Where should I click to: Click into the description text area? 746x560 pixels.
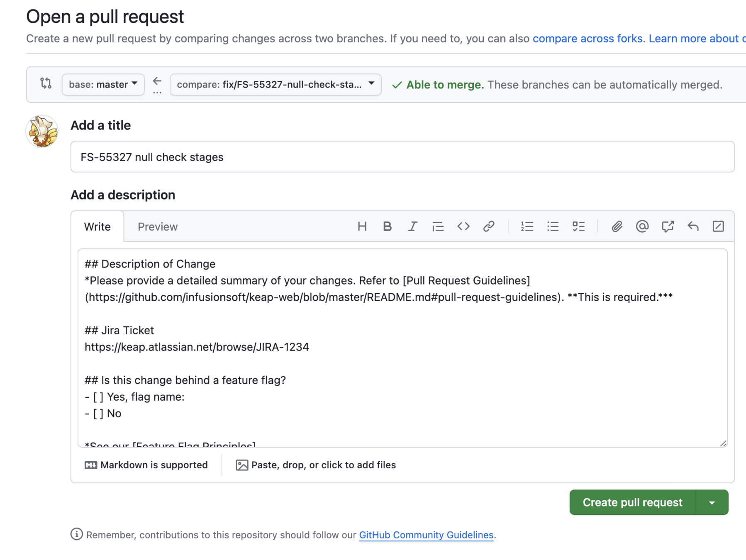pyautogui.click(x=402, y=348)
